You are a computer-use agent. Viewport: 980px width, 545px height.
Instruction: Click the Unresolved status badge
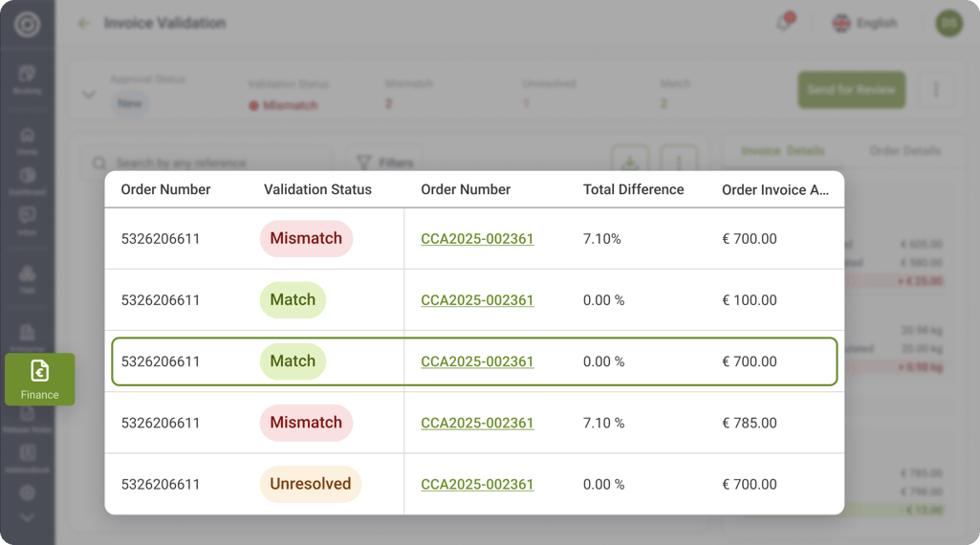click(311, 484)
